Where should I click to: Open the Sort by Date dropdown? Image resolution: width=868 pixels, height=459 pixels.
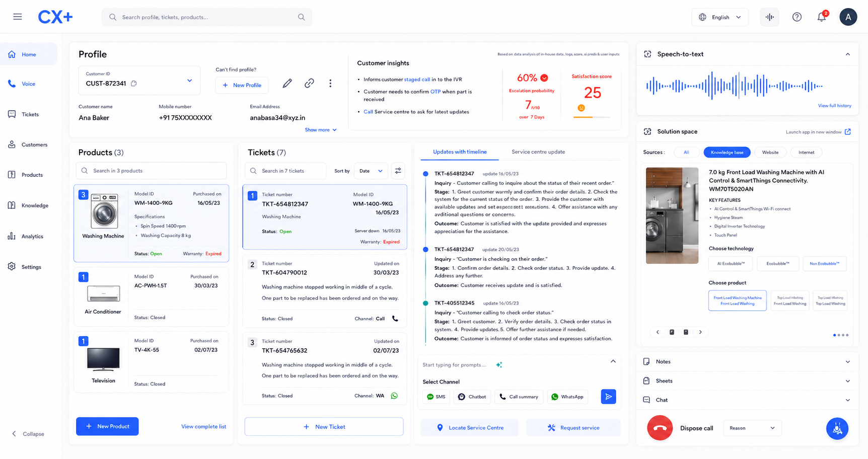[x=371, y=171]
